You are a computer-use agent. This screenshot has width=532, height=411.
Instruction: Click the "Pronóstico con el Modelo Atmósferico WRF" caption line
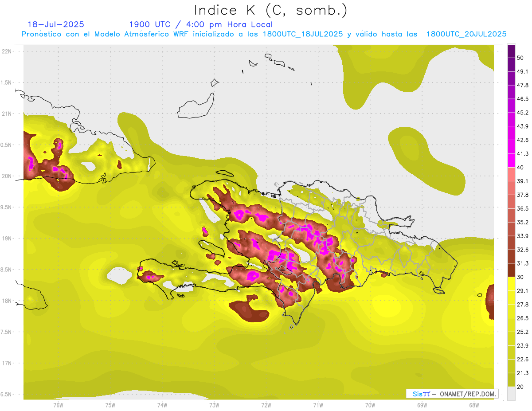[x=263, y=34]
